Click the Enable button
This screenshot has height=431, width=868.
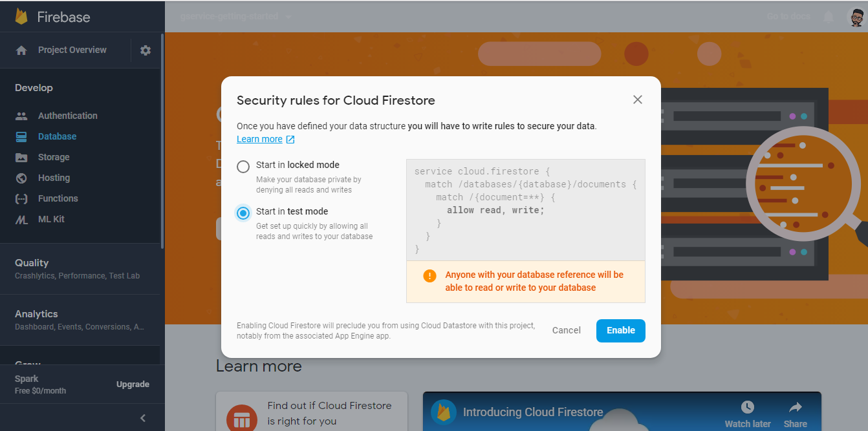point(620,330)
